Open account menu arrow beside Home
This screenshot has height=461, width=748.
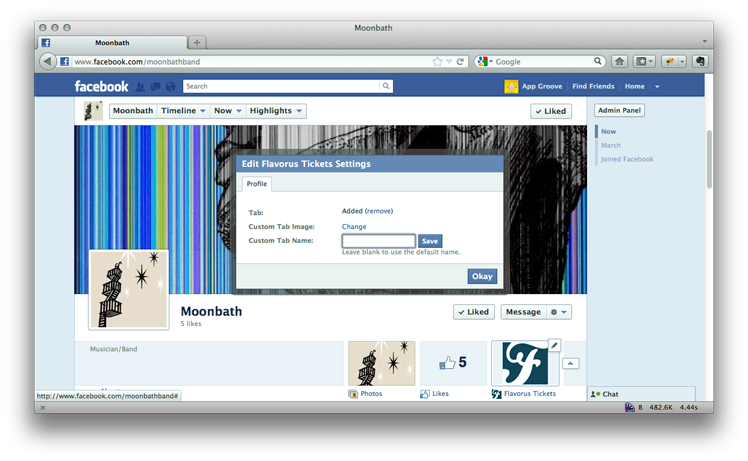[657, 86]
